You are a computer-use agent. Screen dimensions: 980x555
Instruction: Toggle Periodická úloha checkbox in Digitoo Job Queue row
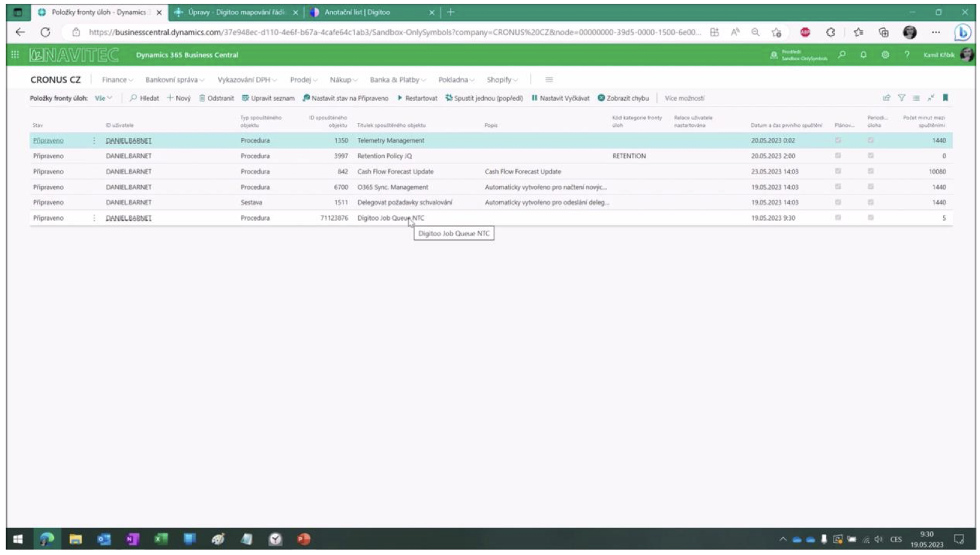[x=870, y=217]
